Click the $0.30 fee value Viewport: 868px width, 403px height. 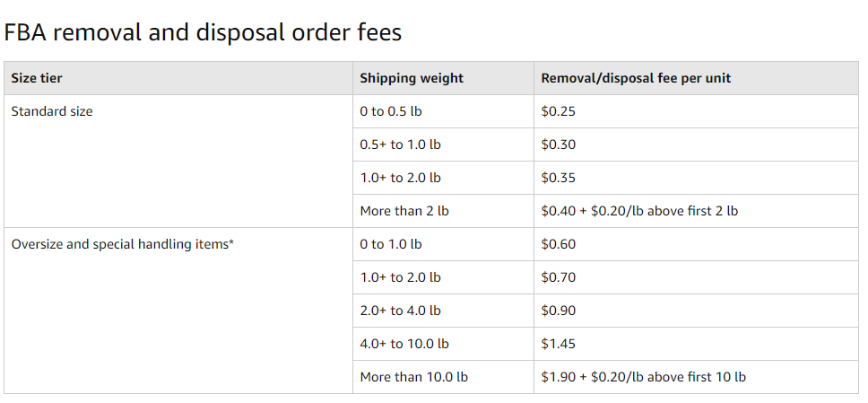(558, 145)
